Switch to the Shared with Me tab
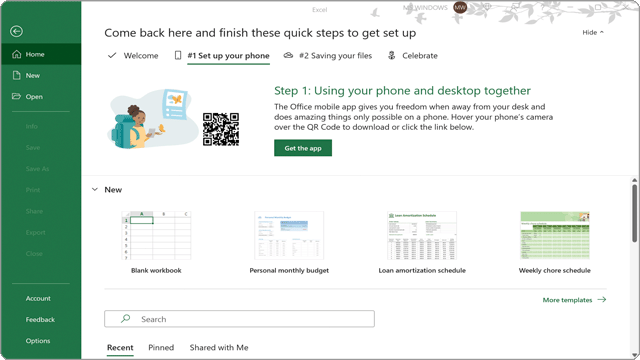The image size is (640, 360). 219,348
